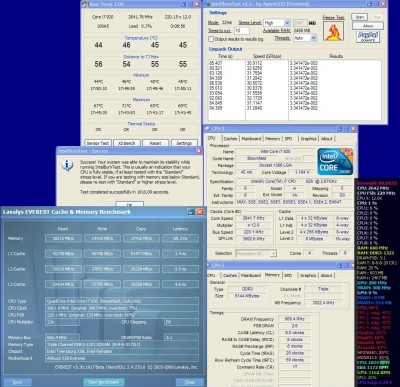The image size is (400, 387).
Task: Click the Core Voltage value in CPU-Z
Action: pos(302,172)
